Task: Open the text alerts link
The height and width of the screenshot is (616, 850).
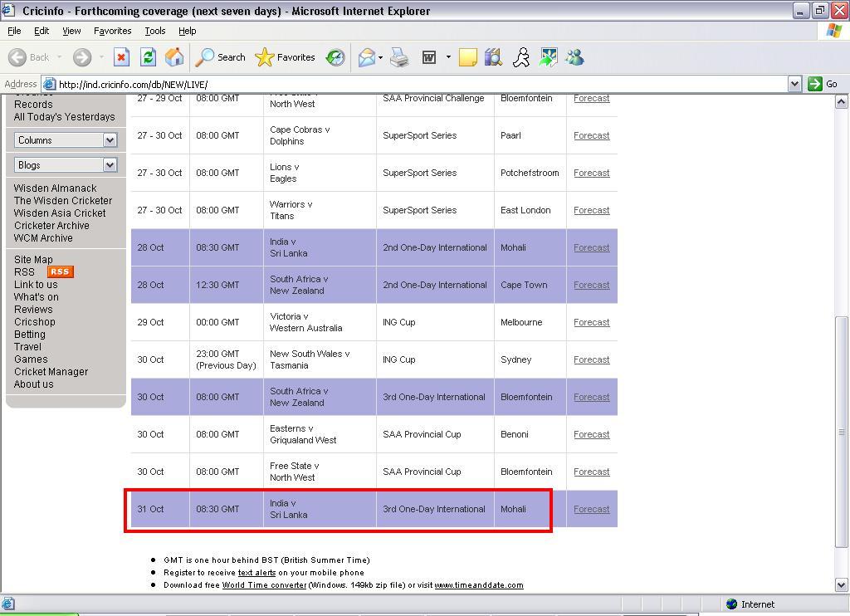Action: tap(256, 573)
